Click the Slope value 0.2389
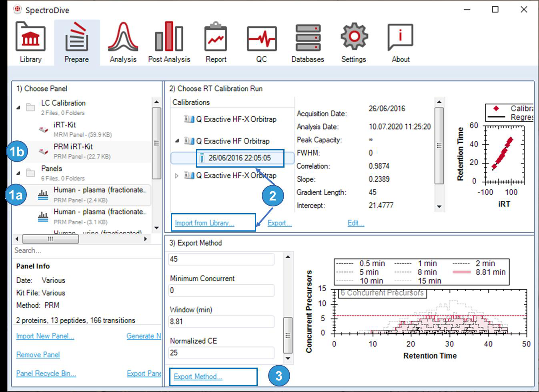The image size is (539, 392). pyautogui.click(x=379, y=179)
